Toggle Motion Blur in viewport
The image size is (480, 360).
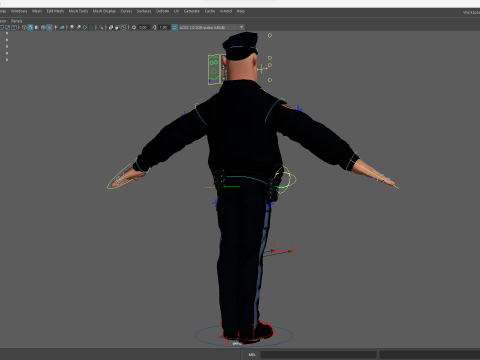coord(78,27)
